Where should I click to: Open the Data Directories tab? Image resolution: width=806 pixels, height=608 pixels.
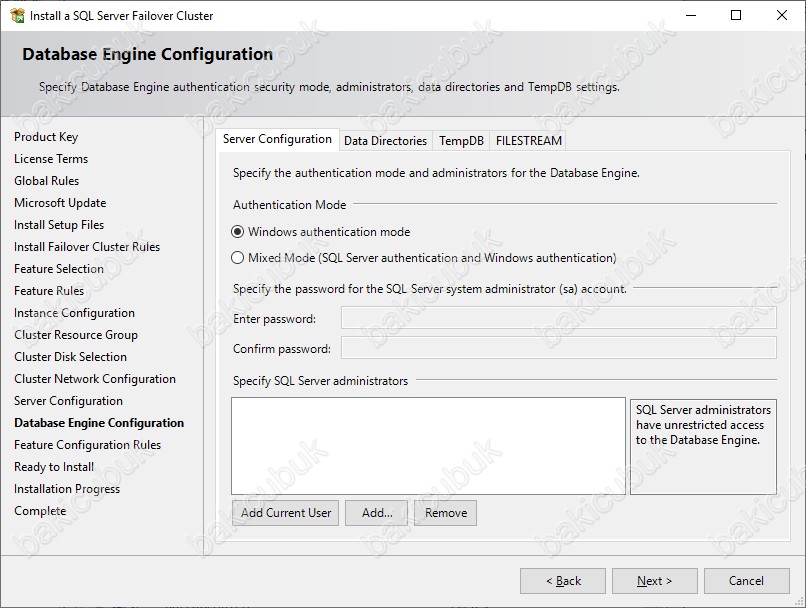[x=386, y=141]
